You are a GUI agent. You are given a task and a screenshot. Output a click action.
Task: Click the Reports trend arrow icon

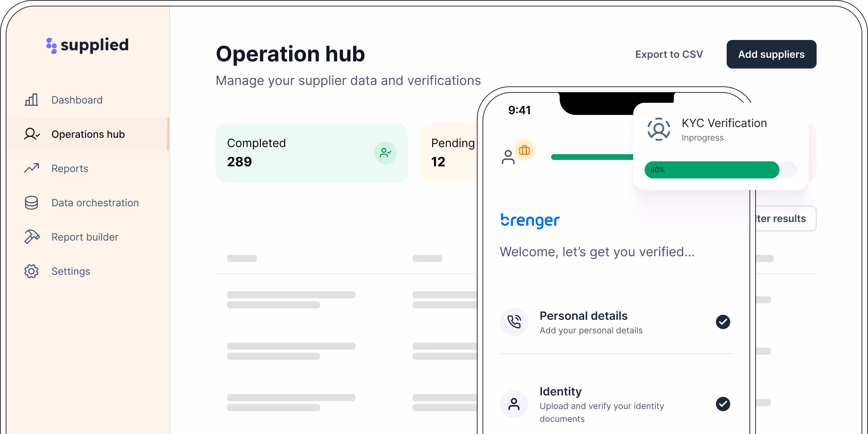coord(31,168)
